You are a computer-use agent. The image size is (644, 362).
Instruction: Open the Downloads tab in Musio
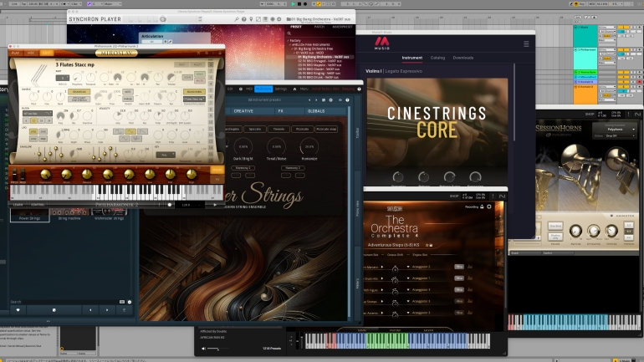(x=463, y=58)
